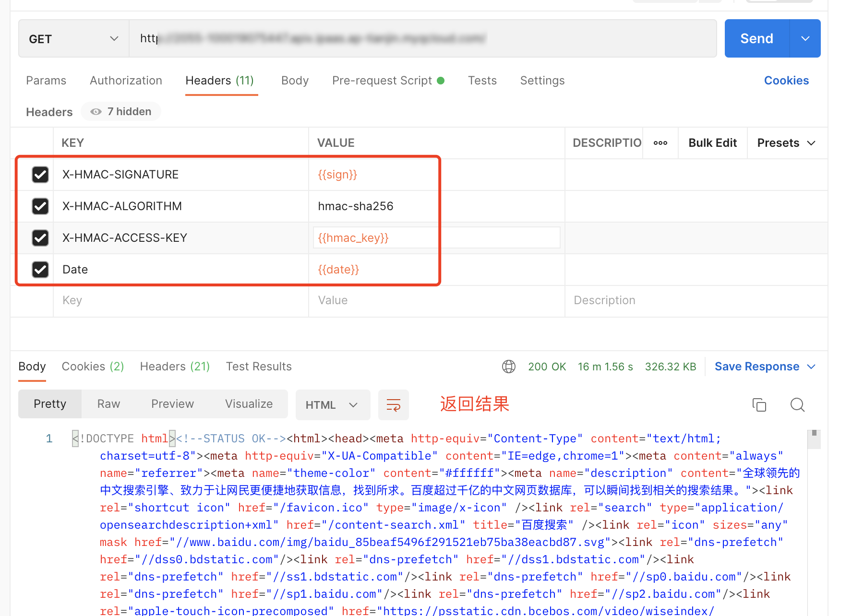Expand the Save Response dropdown arrow
The height and width of the screenshot is (616, 864).
(x=812, y=367)
